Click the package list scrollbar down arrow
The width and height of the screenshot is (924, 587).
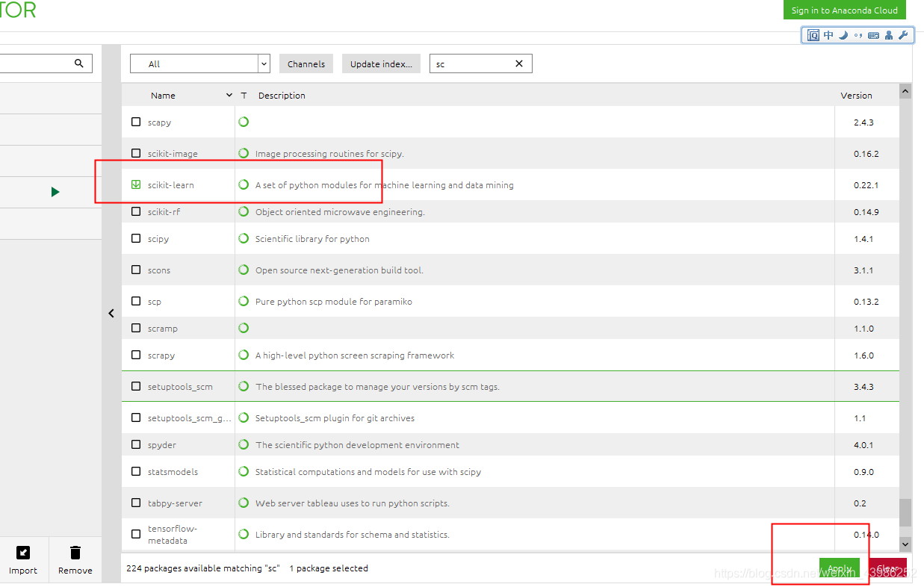(x=905, y=544)
